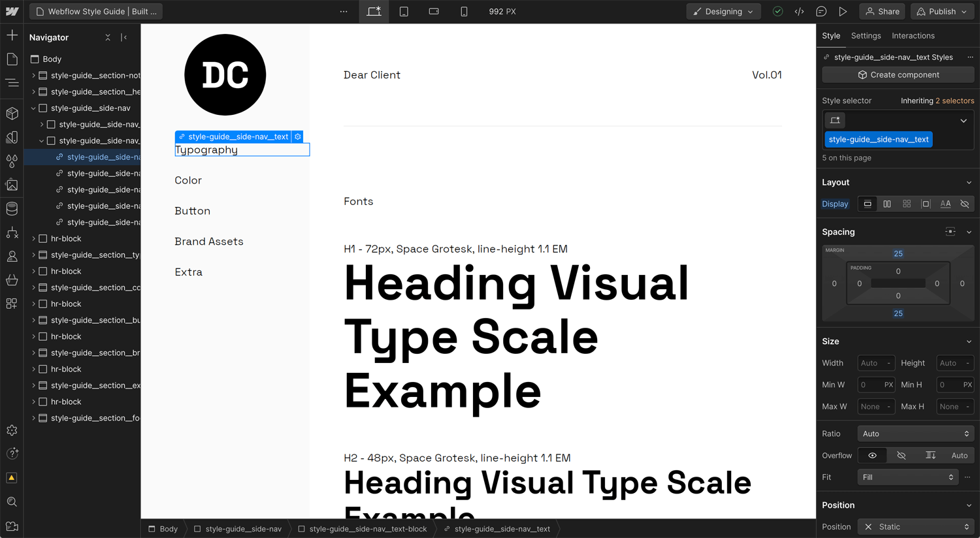Open the Navigator panel icon
Viewport: 980px width, 538px height.
(x=12, y=83)
